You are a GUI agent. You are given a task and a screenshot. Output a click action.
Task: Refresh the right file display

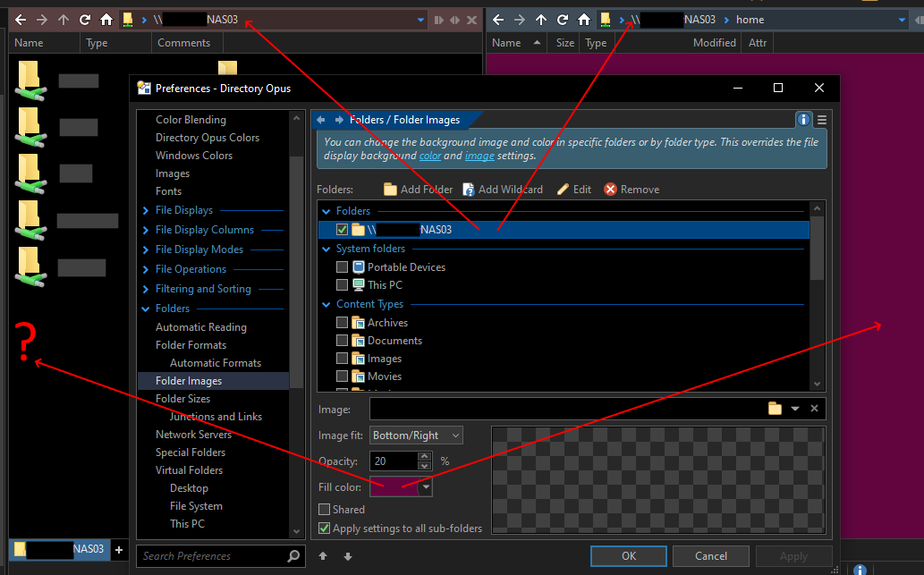coord(562,20)
